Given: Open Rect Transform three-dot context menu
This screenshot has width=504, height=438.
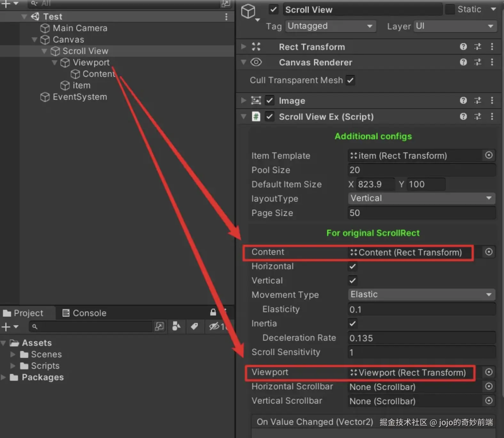Looking at the screenshot, I should pyautogui.click(x=492, y=47).
